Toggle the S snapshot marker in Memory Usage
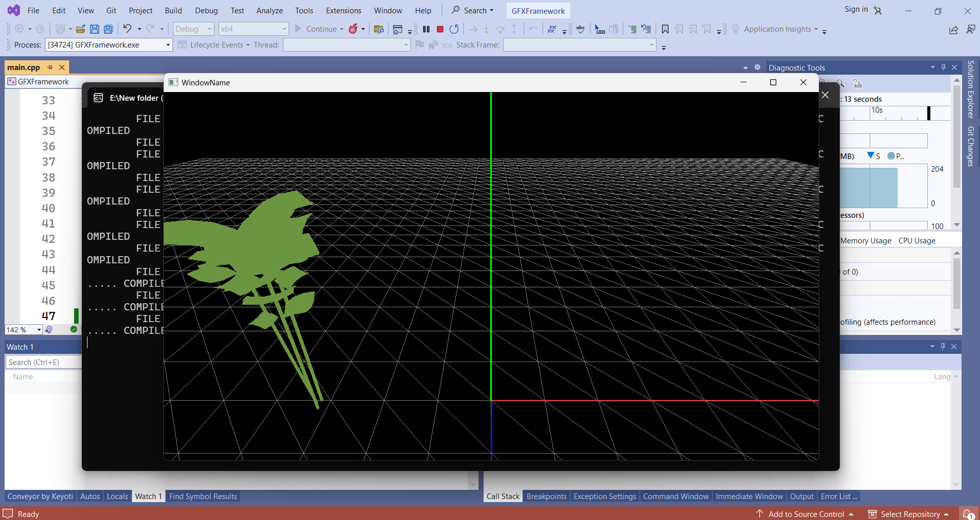 tap(873, 156)
